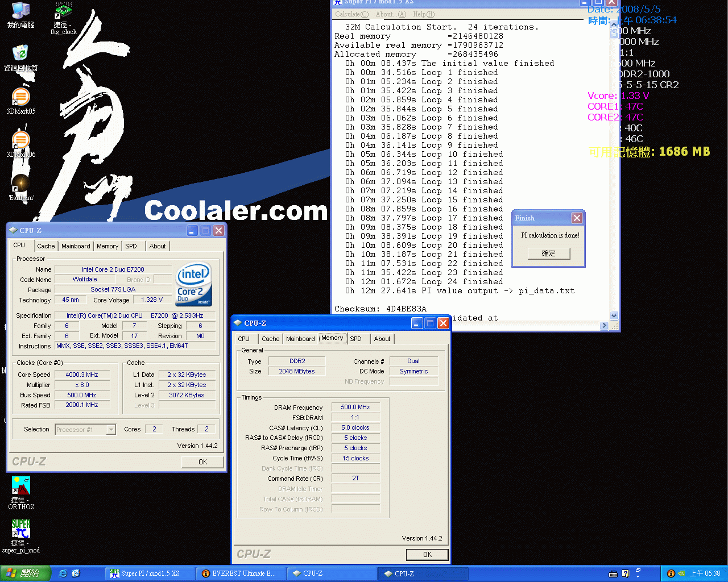The width and height of the screenshot is (728, 582).
Task: Click the taskbar clock 上午 06:38
Action: pyautogui.click(x=705, y=573)
